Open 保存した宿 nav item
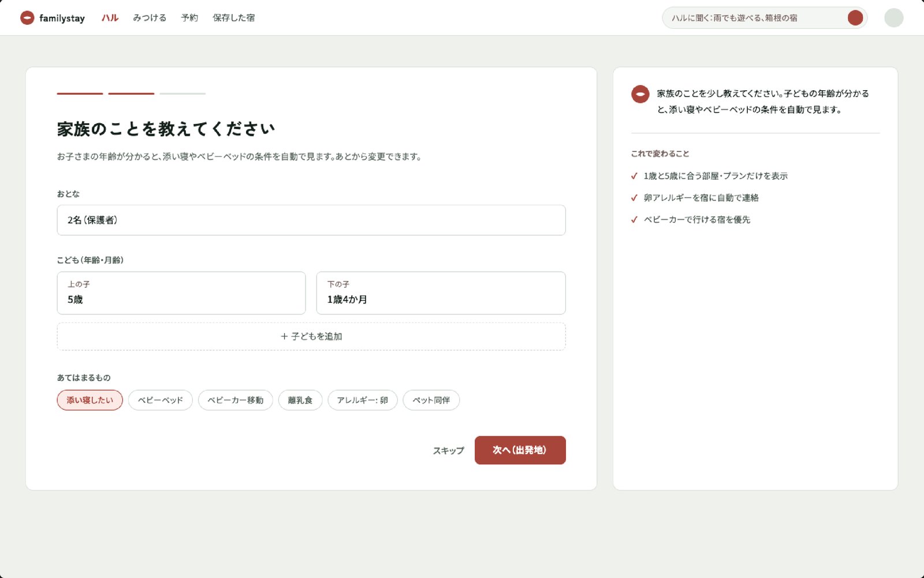The width and height of the screenshot is (924, 578). pos(233,18)
